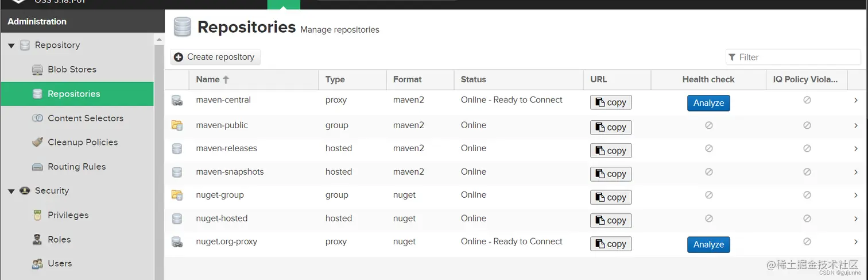Open Cleanup Policies in the sidebar
The image size is (868, 280).
pyautogui.click(x=77, y=142)
